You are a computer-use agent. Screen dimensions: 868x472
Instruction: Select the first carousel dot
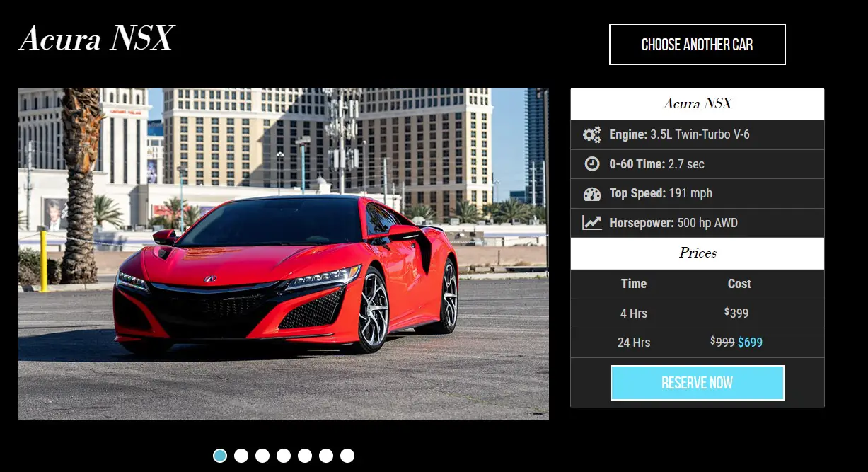220,456
